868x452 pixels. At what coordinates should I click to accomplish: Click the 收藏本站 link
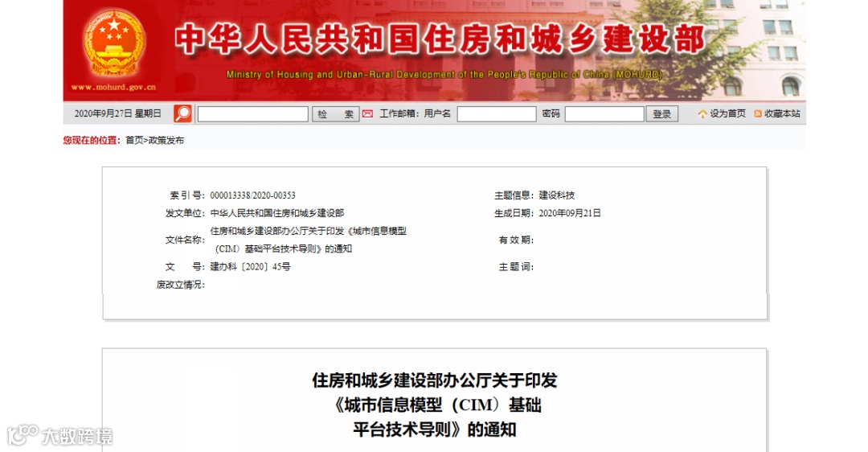782,113
